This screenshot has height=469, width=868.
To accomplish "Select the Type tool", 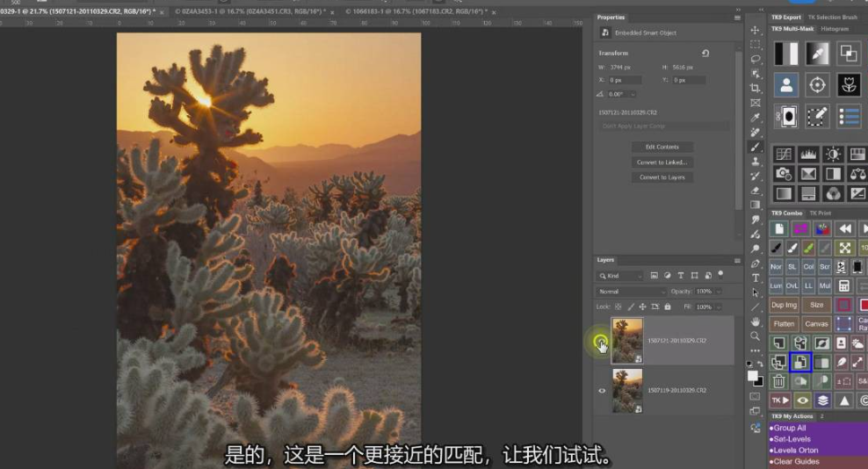I will [755, 278].
